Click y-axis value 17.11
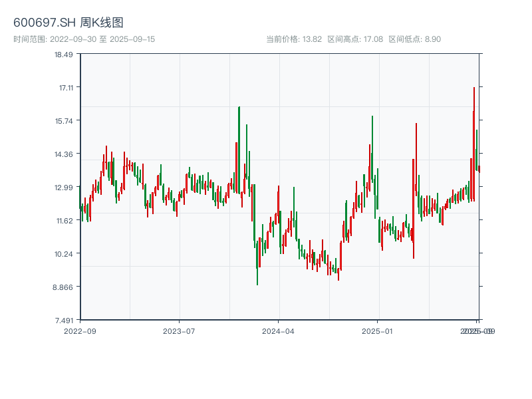The height and width of the screenshot is (399, 532). pyautogui.click(x=66, y=88)
